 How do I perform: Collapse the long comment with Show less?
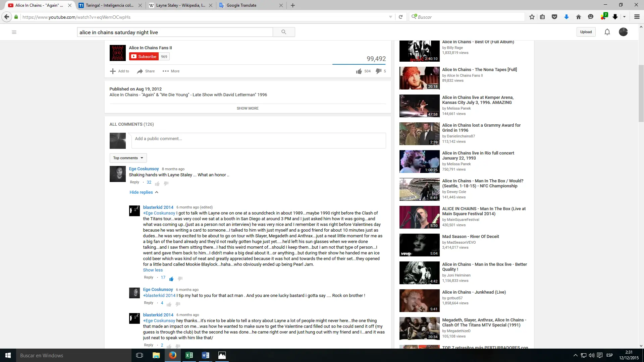(x=153, y=270)
